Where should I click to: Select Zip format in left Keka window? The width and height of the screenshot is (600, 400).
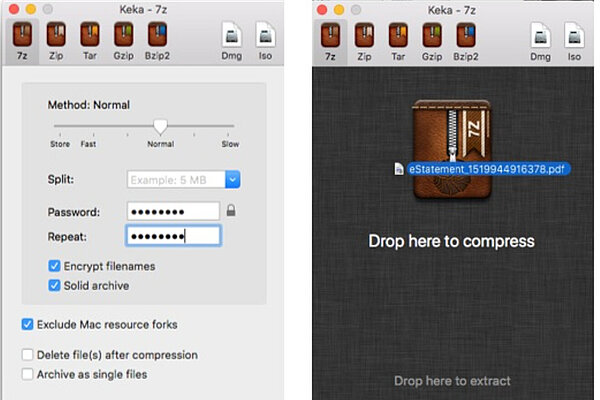(56, 41)
